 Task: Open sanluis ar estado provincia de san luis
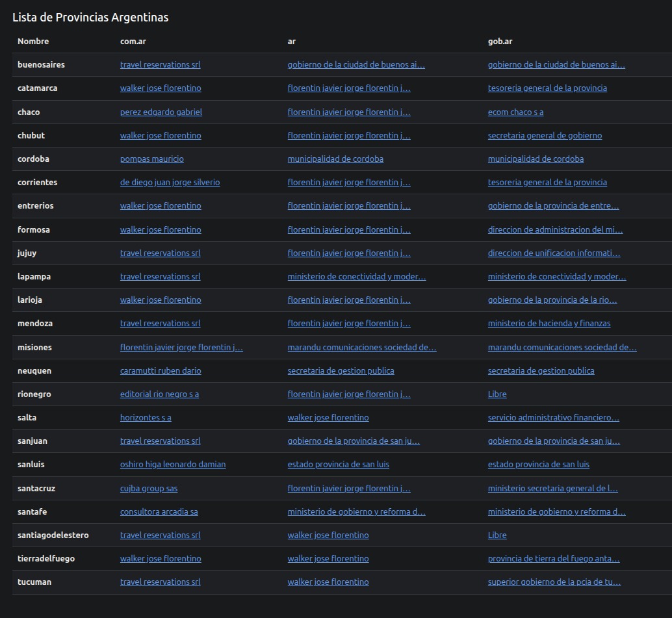[x=338, y=465]
